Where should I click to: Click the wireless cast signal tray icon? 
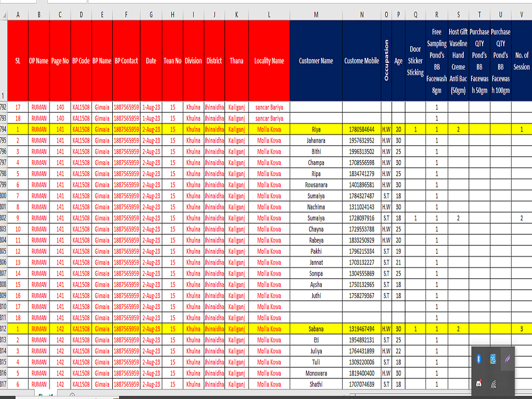coord(494,384)
